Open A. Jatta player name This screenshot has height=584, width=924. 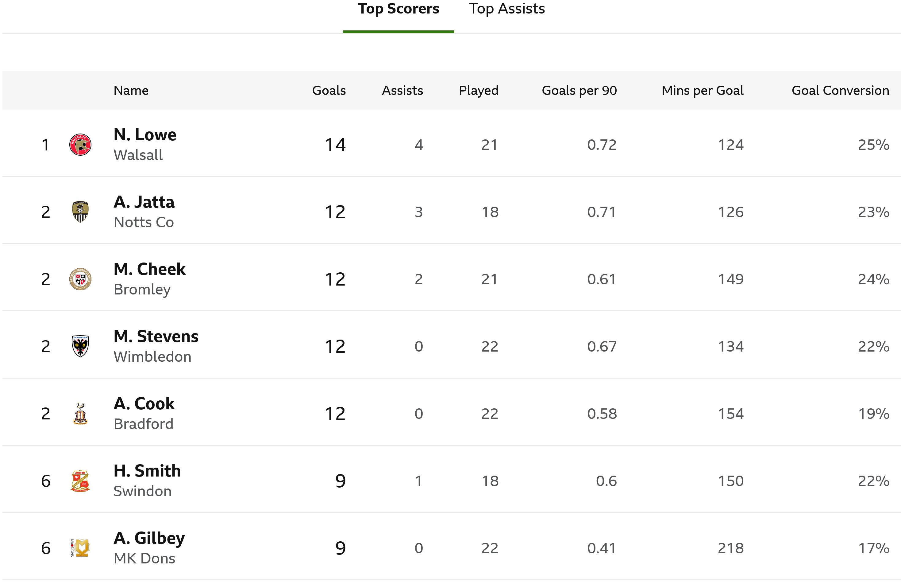pyautogui.click(x=144, y=202)
